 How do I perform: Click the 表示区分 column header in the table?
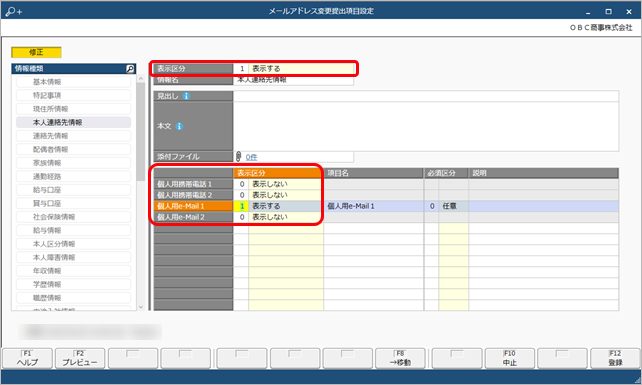tap(278, 173)
